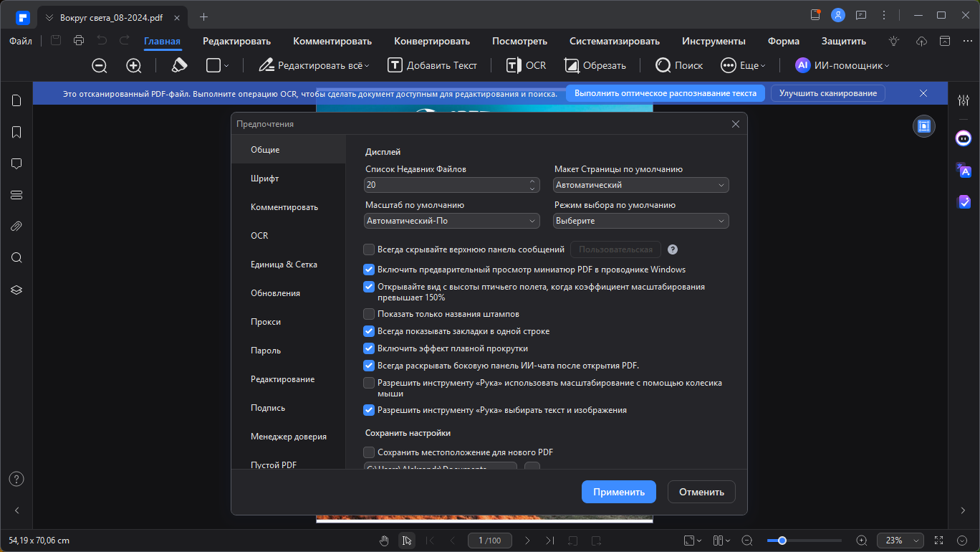Switch to the Редактировать ribbon tab
The height and width of the screenshot is (552, 980).
pyautogui.click(x=236, y=41)
